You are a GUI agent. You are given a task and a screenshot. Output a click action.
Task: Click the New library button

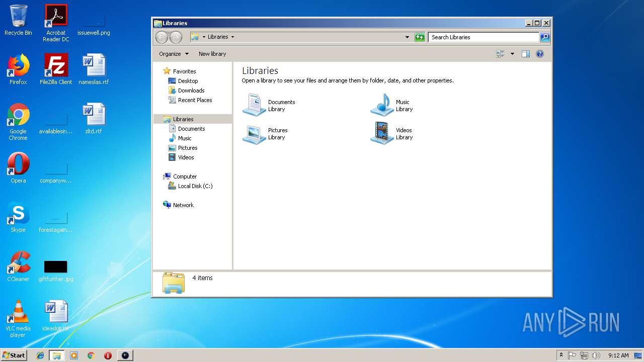click(212, 54)
